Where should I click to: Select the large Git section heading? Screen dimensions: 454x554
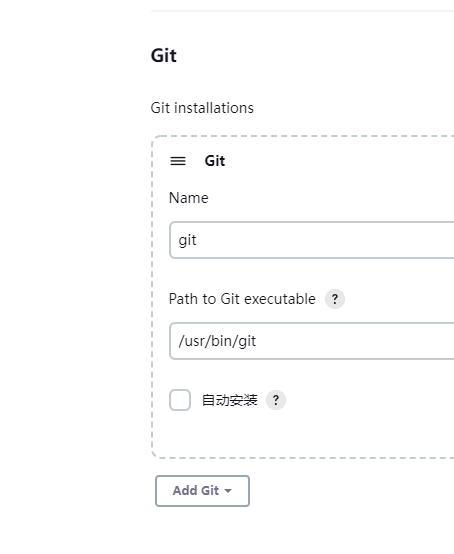coord(164,55)
